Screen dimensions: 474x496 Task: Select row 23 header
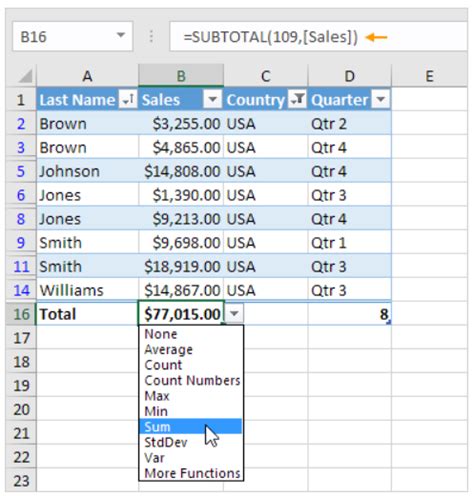[21, 480]
